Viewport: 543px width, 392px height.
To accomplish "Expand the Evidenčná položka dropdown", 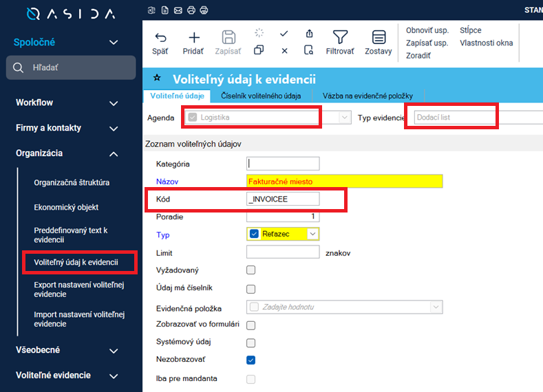I will [435, 307].
